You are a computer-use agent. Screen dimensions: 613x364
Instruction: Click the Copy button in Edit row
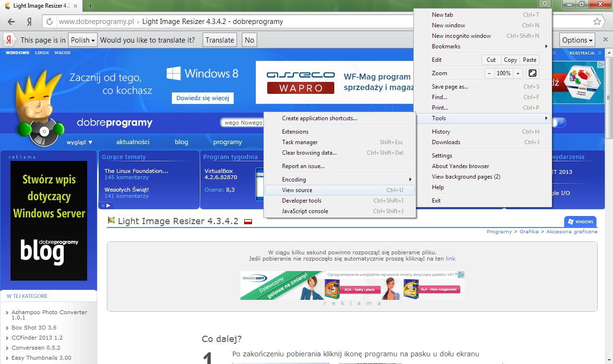[x=511, y=60]
